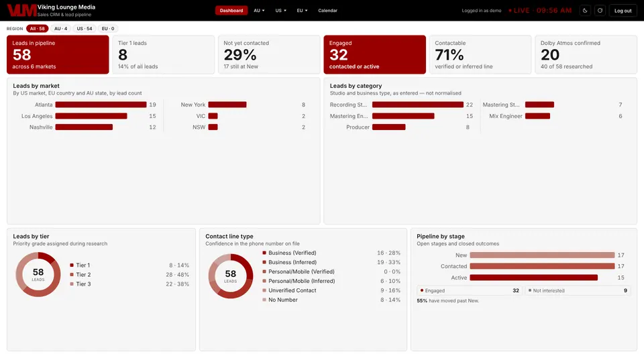Open the Not yet contacted card

coord(269,54)
